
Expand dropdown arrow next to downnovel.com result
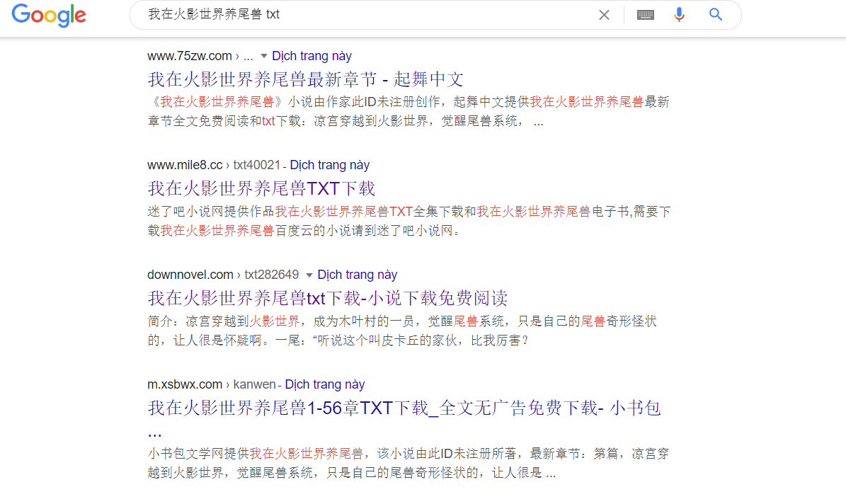(309, 275)
